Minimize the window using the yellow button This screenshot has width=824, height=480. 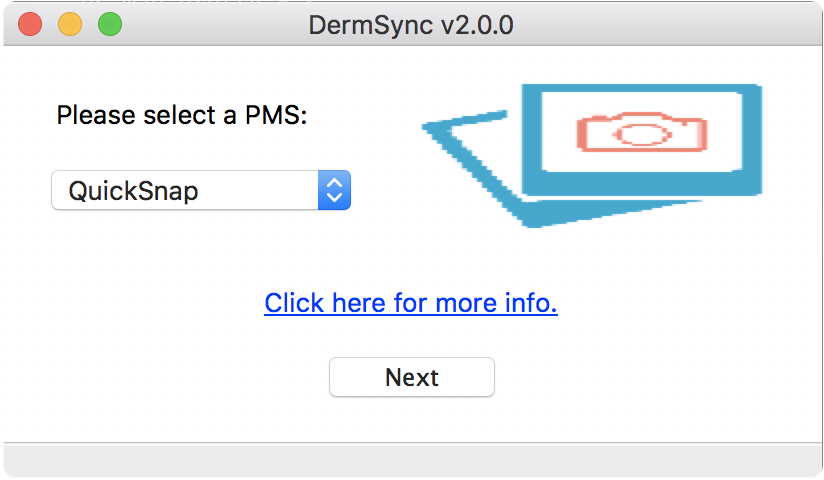(x=70, y=24)
